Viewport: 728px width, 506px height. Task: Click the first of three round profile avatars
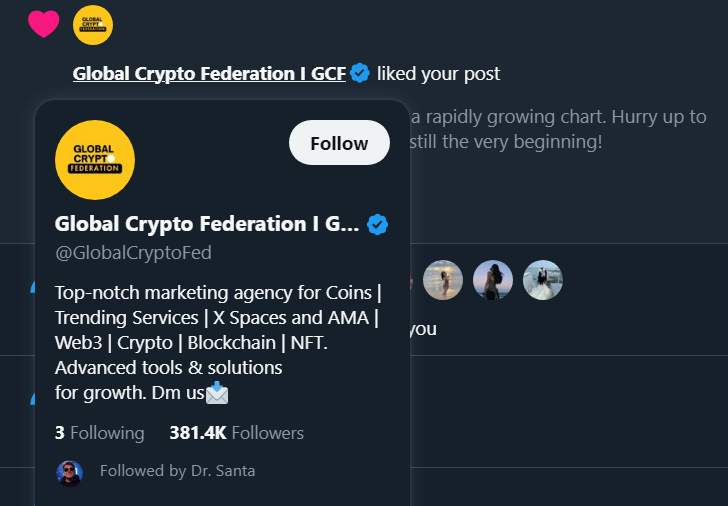point(443,281)
